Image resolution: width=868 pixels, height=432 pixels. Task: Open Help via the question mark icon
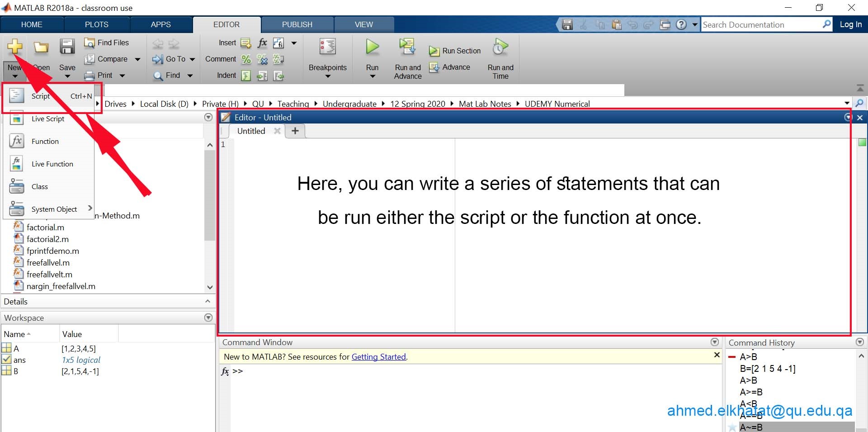coord(681,24)
